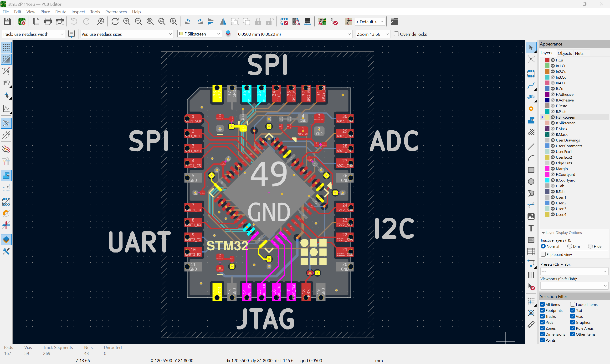Click the Save icon in the toolbar
610x364 pixels.
[7, 22]
